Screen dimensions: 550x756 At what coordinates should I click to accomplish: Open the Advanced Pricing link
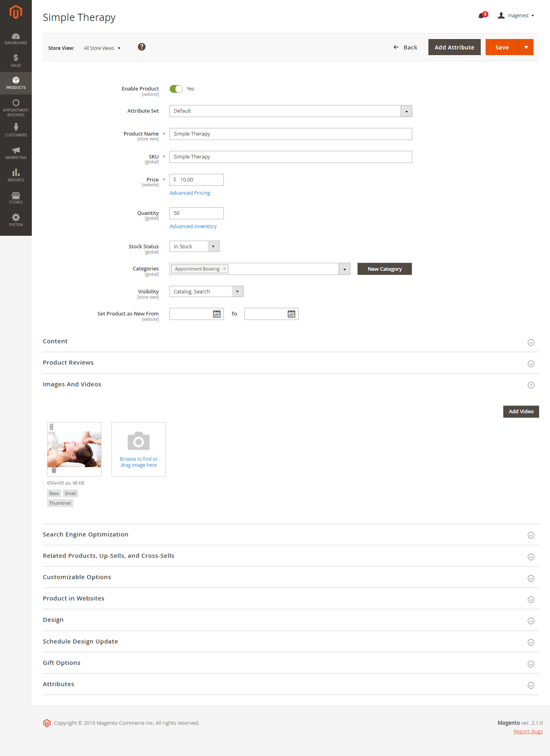click(190, 193)
